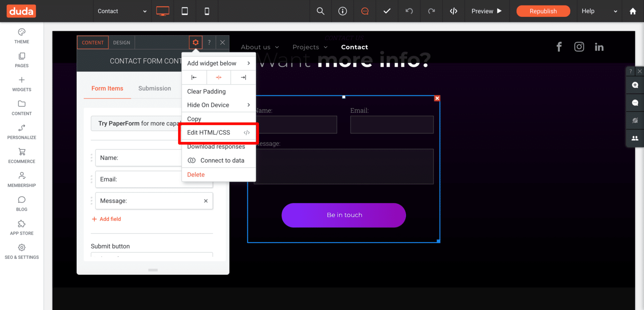
Task: Open SEO & Settings panel
Action: pos(22,251)
